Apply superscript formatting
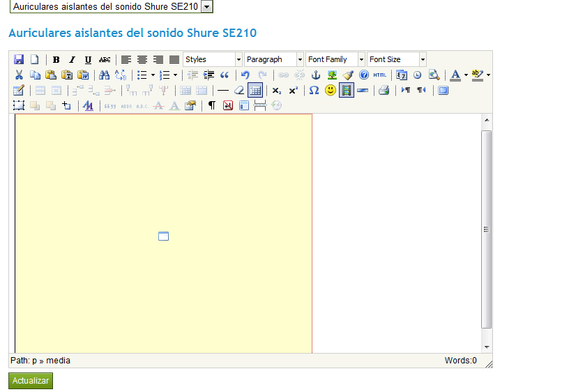The image size is (576, 392). click(293, 91)
